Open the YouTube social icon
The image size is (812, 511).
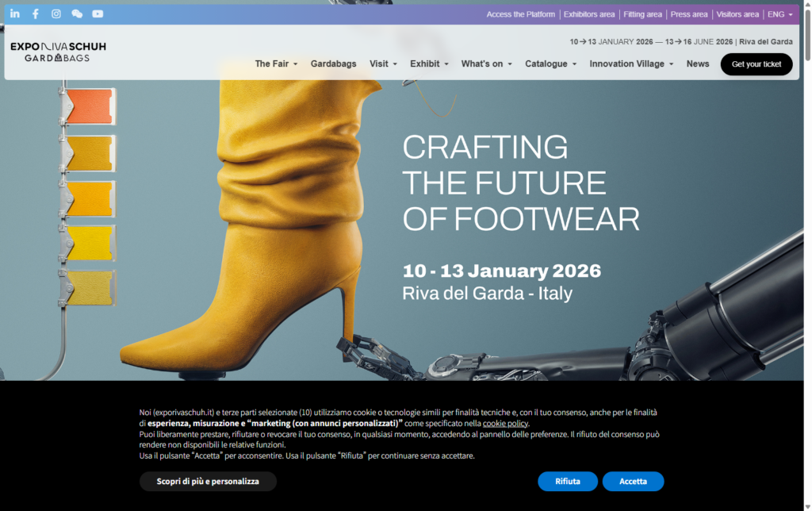coord(98,13)
